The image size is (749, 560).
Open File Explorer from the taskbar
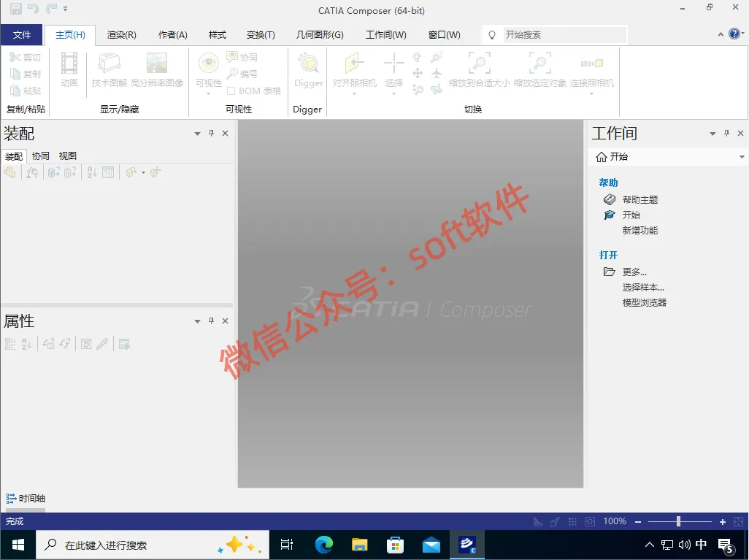[x=359, y=545]
